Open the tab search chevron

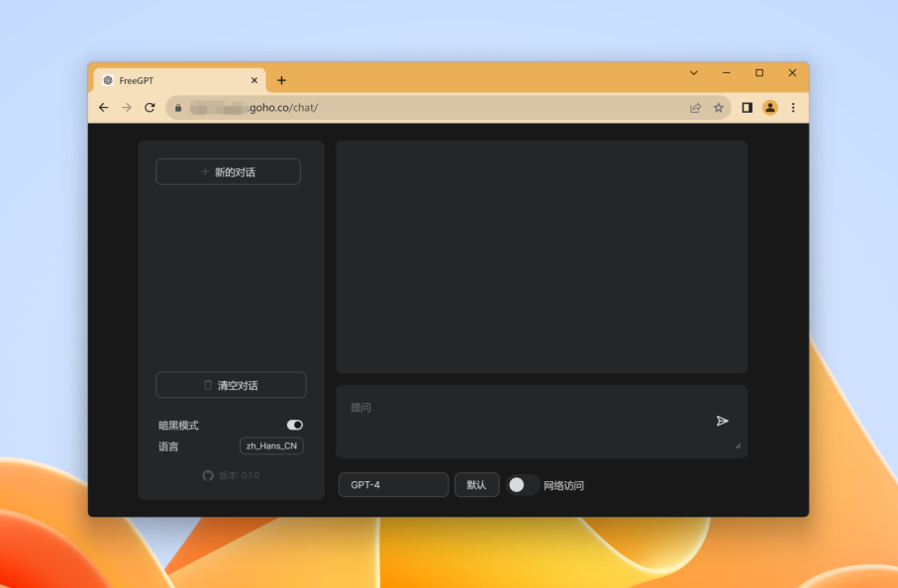[693, 72]
